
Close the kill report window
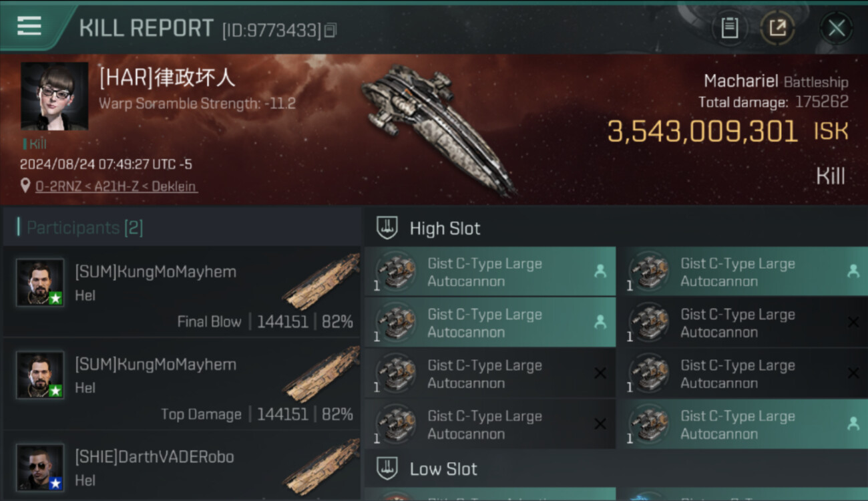[x=836, y=28]
